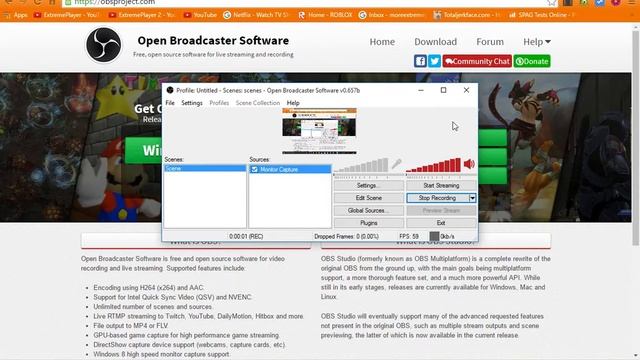The height and width of the screenshot is (360, 640).
Task: Open the Home - ROBLOX bookmark
Action: [x=325, y=15]
